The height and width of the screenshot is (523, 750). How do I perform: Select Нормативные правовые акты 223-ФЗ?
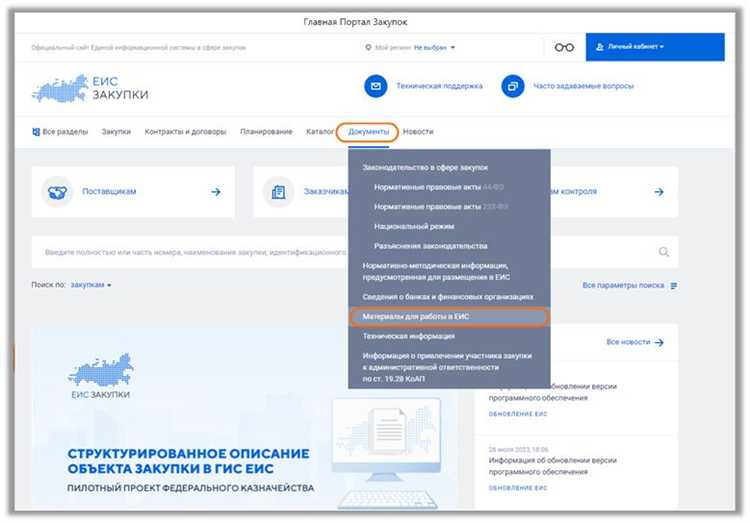441,207
